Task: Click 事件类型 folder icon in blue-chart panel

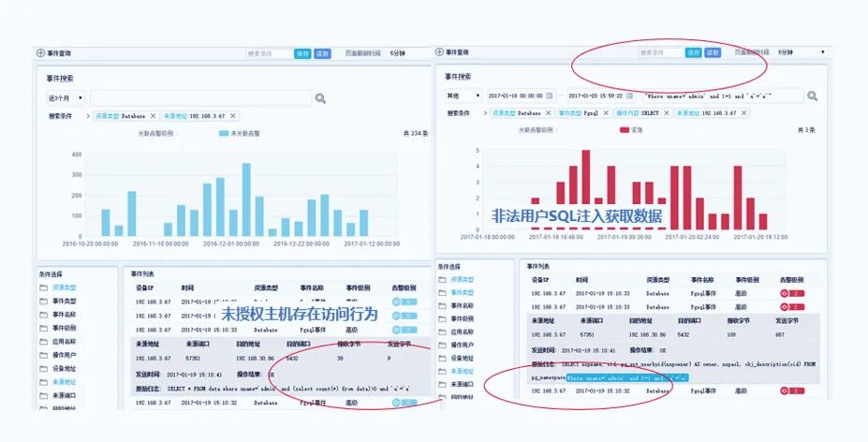Action: pyautogui.click(x=43, y=302)
